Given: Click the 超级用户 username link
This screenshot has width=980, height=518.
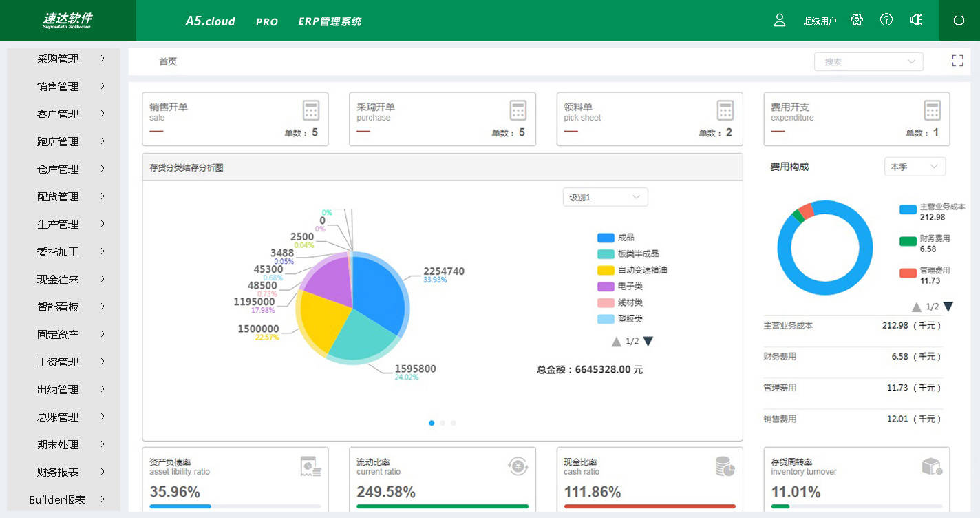Looking at the screenshot, I should click(820, 20).
